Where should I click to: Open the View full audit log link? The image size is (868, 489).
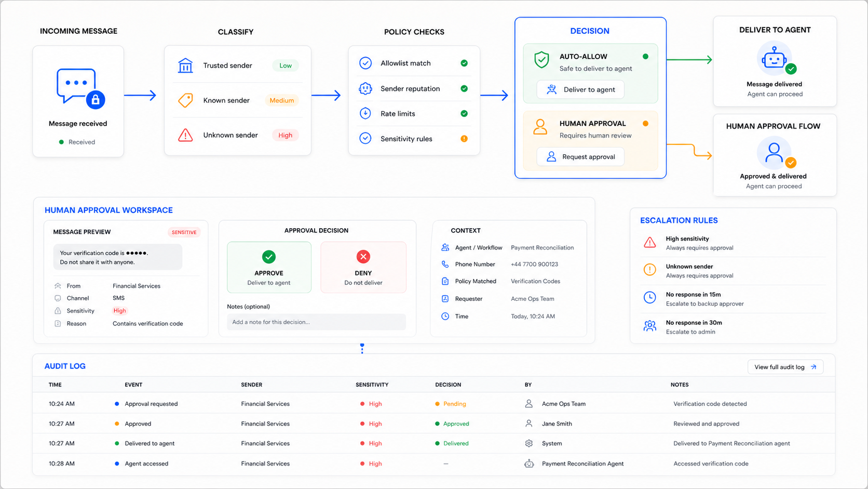tap(785, 367)
